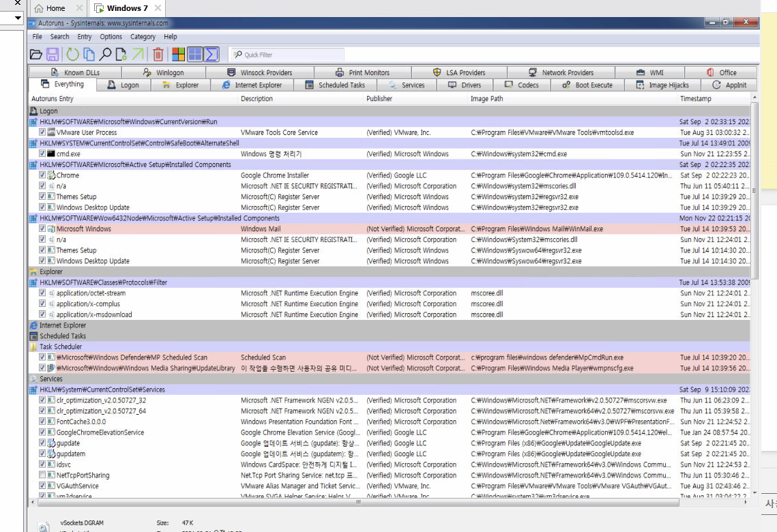777x532 pixels.
Task: Uncheck the VMware User Process entry
Action: point(42,132)
